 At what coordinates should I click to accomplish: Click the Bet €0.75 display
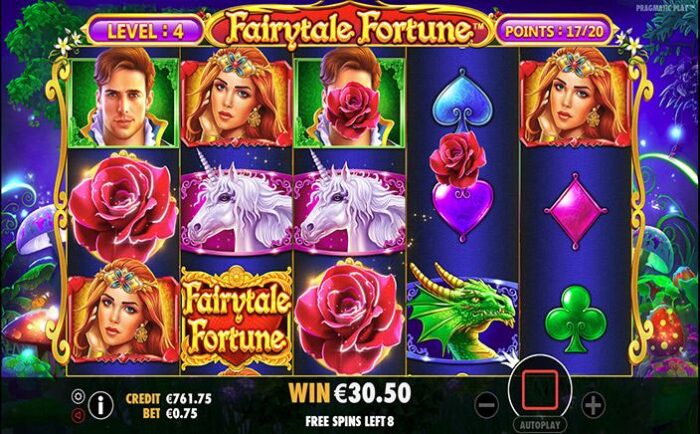(170, 413)
